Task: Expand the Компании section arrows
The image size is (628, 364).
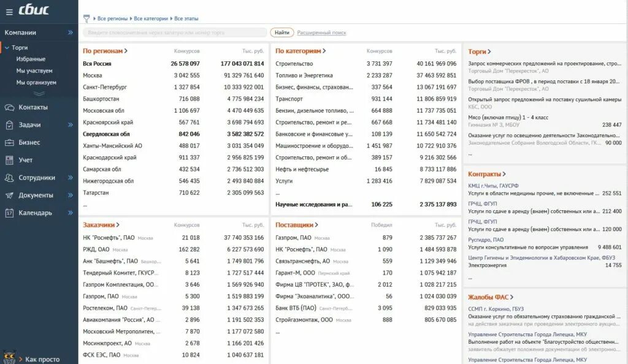Action: tap(71, 32)
